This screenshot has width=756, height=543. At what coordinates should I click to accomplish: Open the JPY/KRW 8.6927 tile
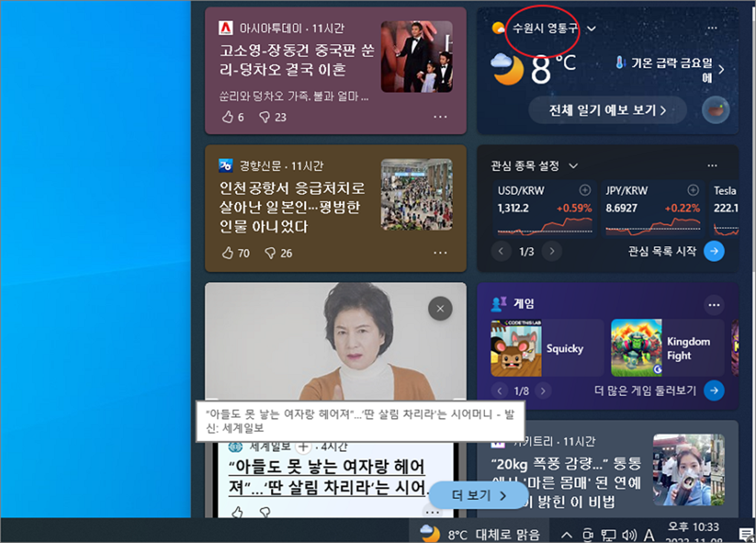pos(652,209)
